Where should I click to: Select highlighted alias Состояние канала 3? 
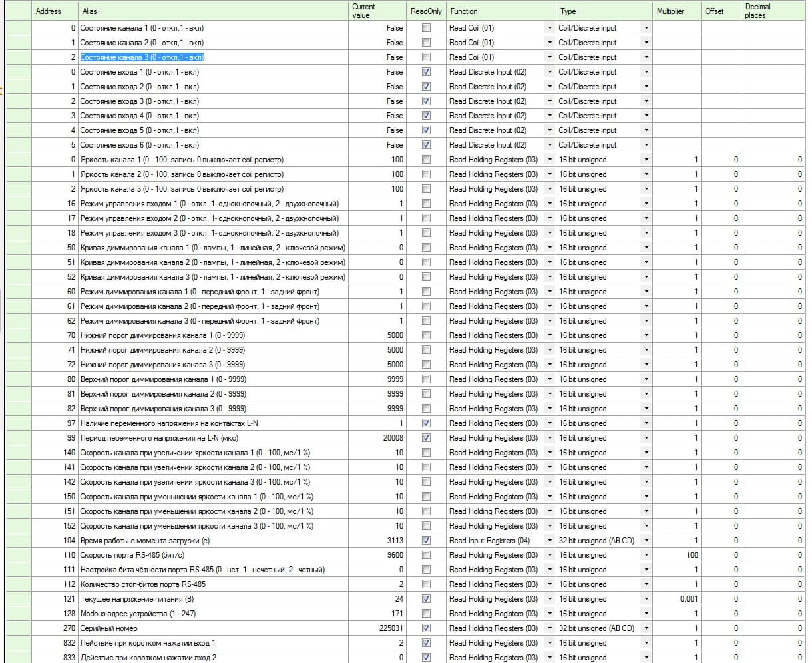142,57
